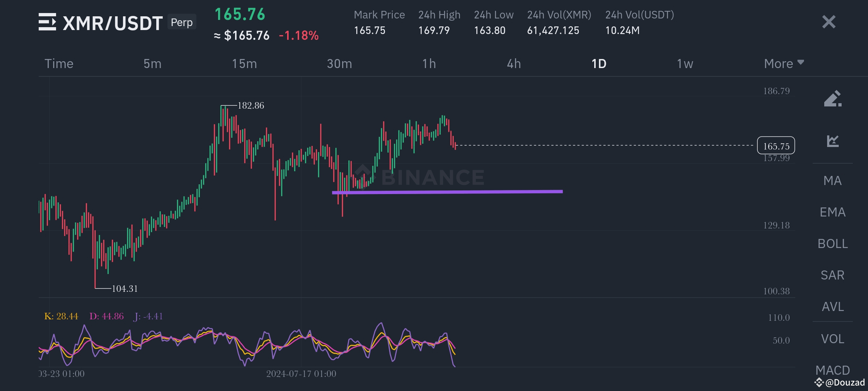Viewport: 868px width, 391px height.
Task: Click the 165.75 current price tag
Action: [776, 146]
